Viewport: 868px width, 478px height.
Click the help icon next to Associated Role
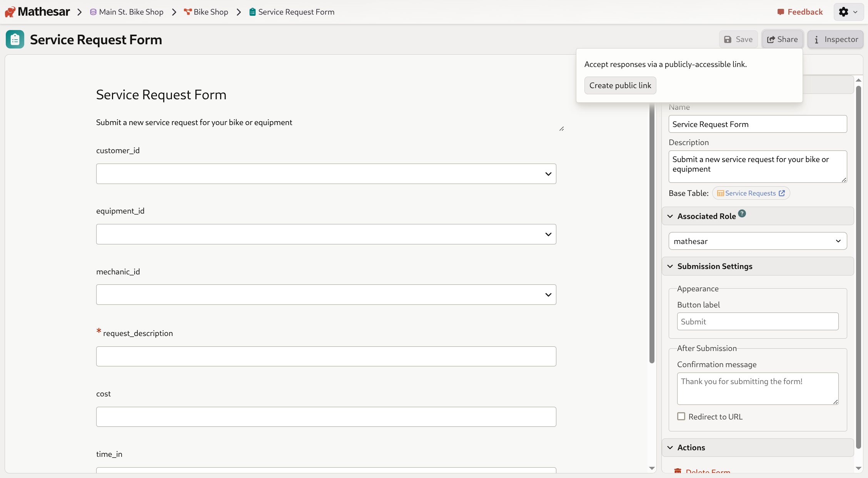(742, 214)
